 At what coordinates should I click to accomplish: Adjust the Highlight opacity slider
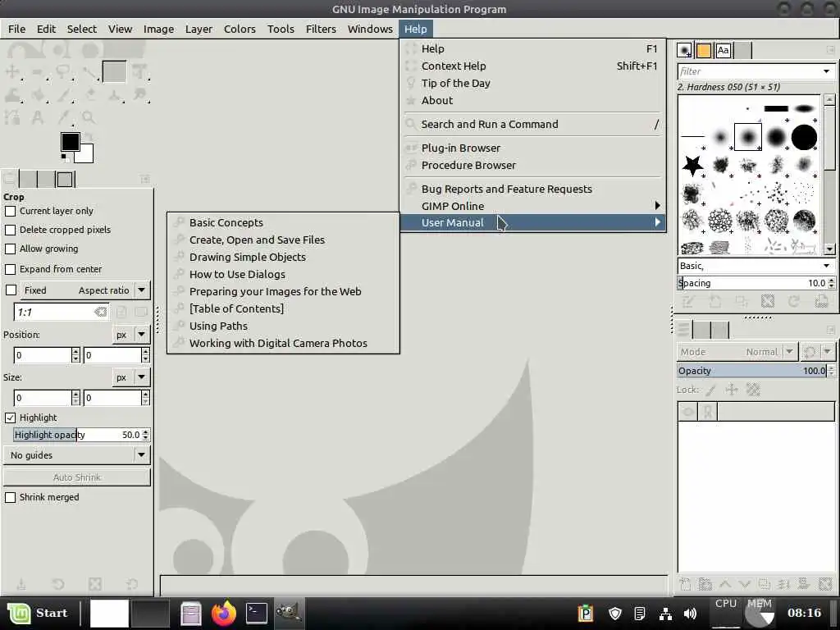[x=78, y=435]
